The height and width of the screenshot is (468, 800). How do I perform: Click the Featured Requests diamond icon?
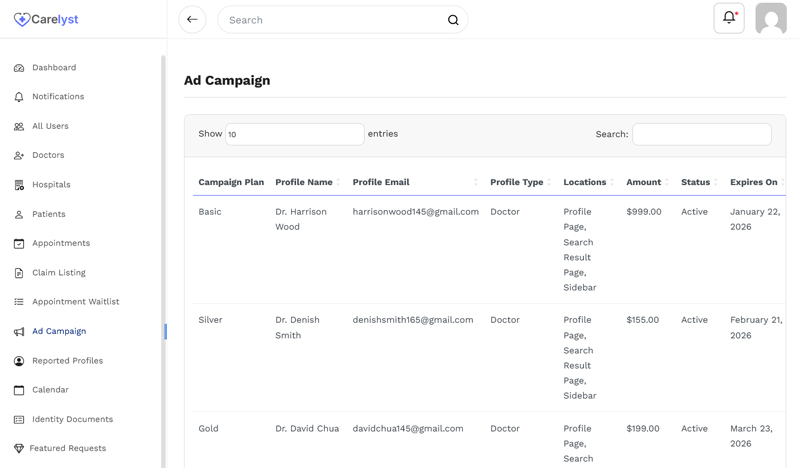click(19, 449)
